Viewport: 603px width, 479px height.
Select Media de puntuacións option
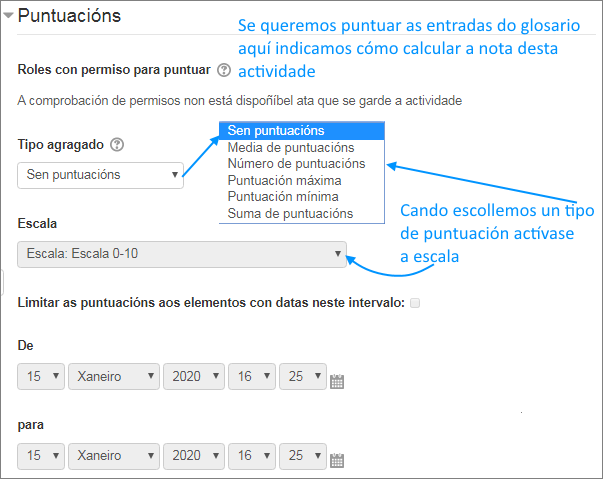coord(302,148)
